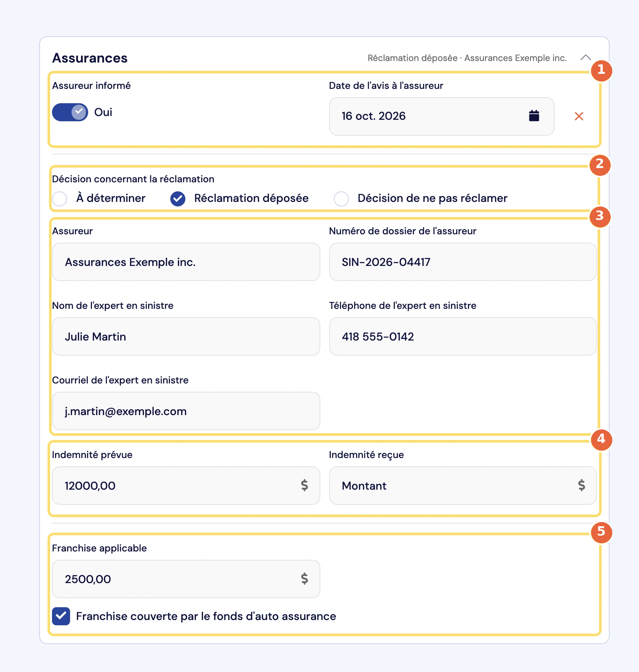Click the Indemnité prévue amount field
Viewport: 639px width, 672px height.
186,486
